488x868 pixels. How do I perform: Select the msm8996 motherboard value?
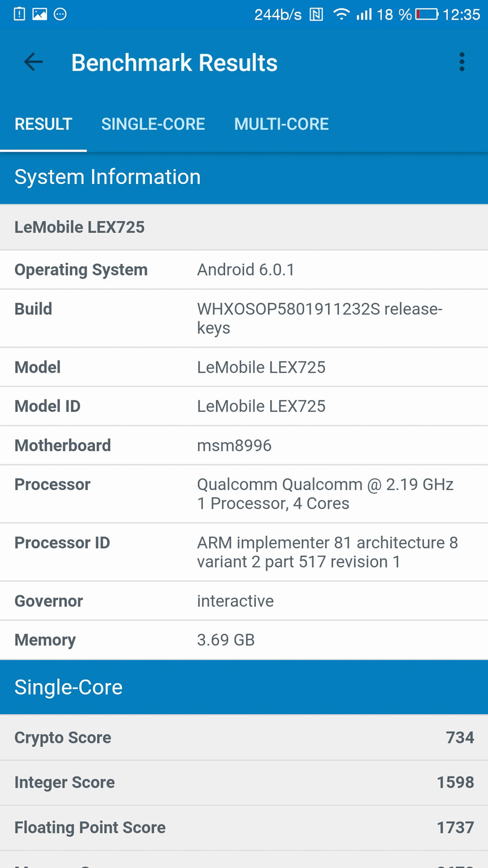[234, 446]
